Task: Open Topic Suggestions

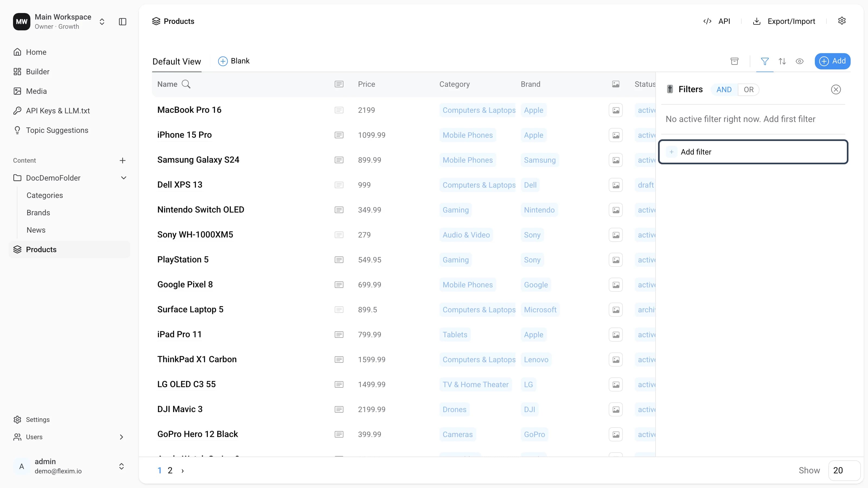Action: coord(69,130)
